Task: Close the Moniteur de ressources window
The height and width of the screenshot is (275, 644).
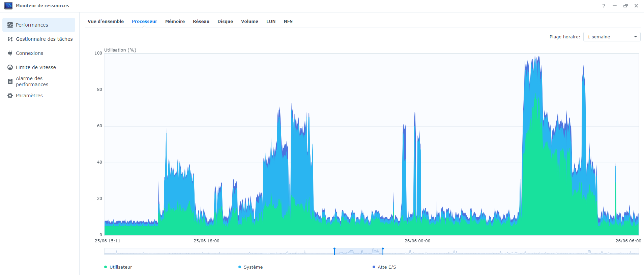Action: pyautogui.click(x=636, y=6)
